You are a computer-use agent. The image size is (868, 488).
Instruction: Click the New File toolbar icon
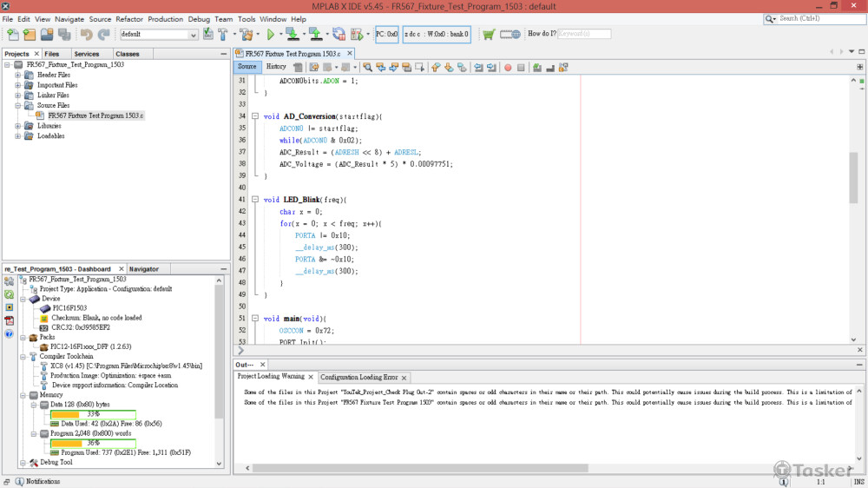point(12,35)
